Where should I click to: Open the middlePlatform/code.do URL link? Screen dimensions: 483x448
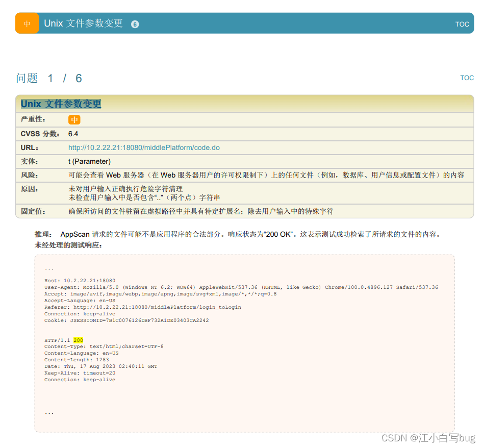(144, 147)
